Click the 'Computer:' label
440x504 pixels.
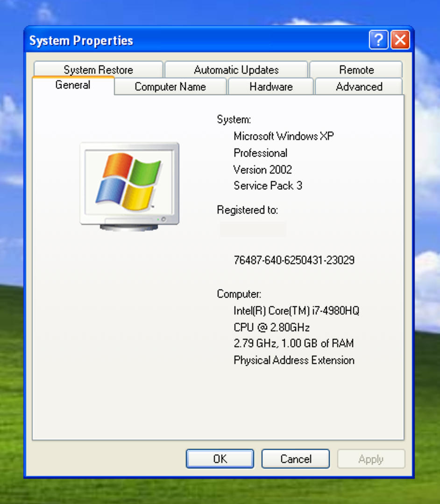coord(239,294)
